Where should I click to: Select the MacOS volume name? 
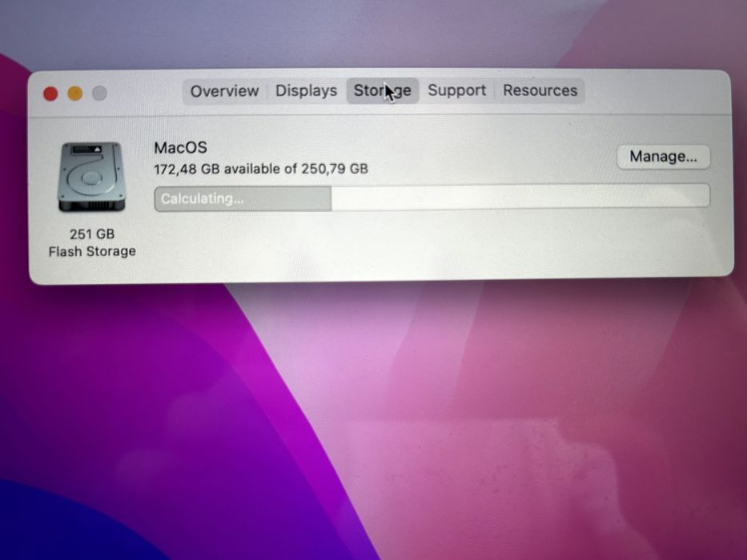(x=181, y=148)
